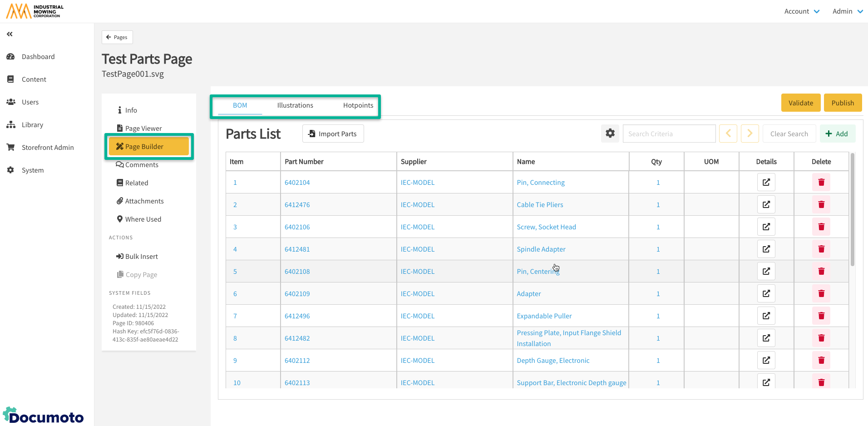
Task: Expand the Account dropdown menu
Action: coord(802,11)
